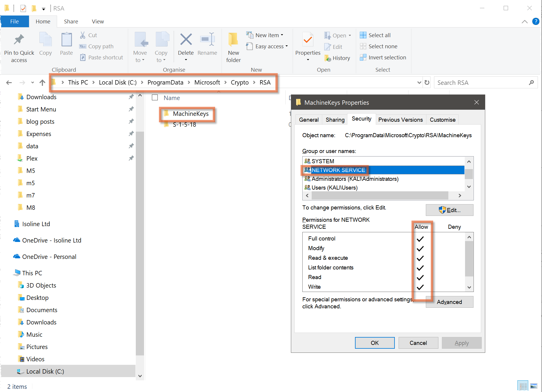The height and width of the screenshot is (392, 542).
Task: Expand the Easy access dropdown
Action: pyautogui.click(x=287, y=46)
